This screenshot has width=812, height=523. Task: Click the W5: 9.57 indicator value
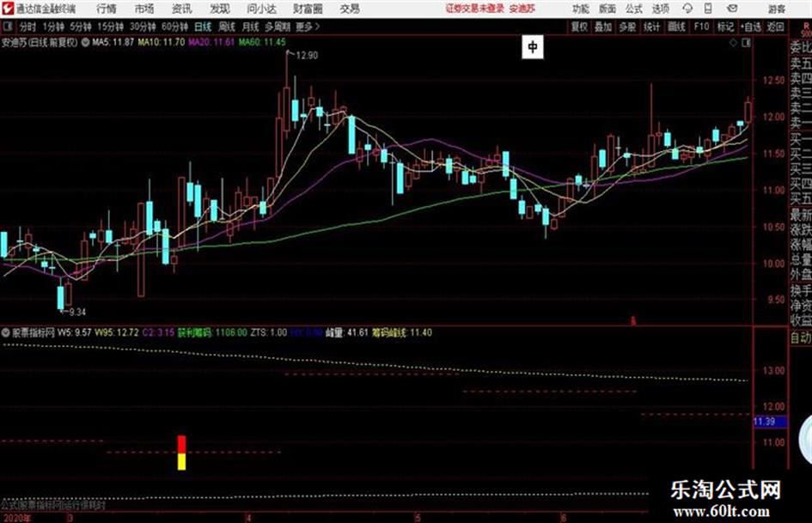[x=75, y=332]
